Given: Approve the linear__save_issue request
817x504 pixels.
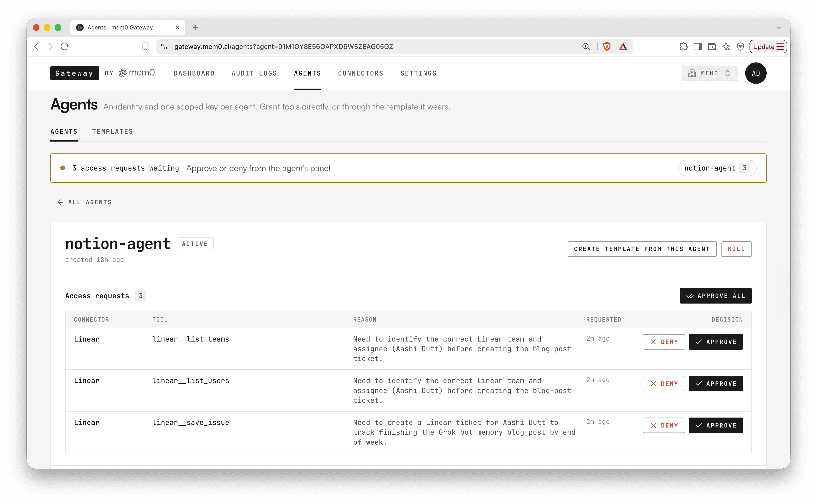Looking at the screenshot, I should click(716, 425).
